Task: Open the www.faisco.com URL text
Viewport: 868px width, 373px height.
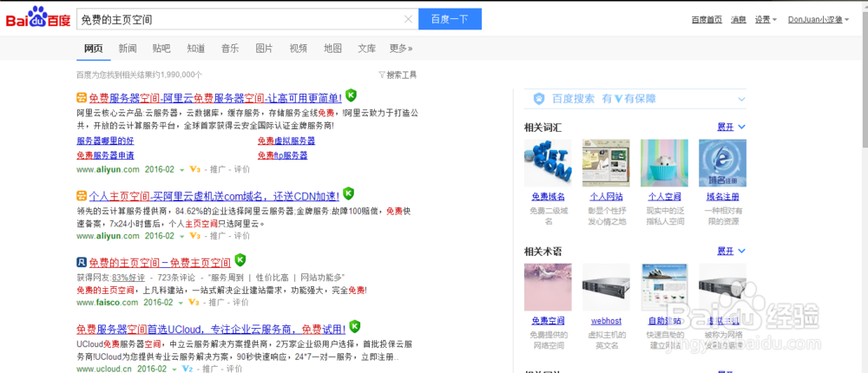Action: click(108, 302)
